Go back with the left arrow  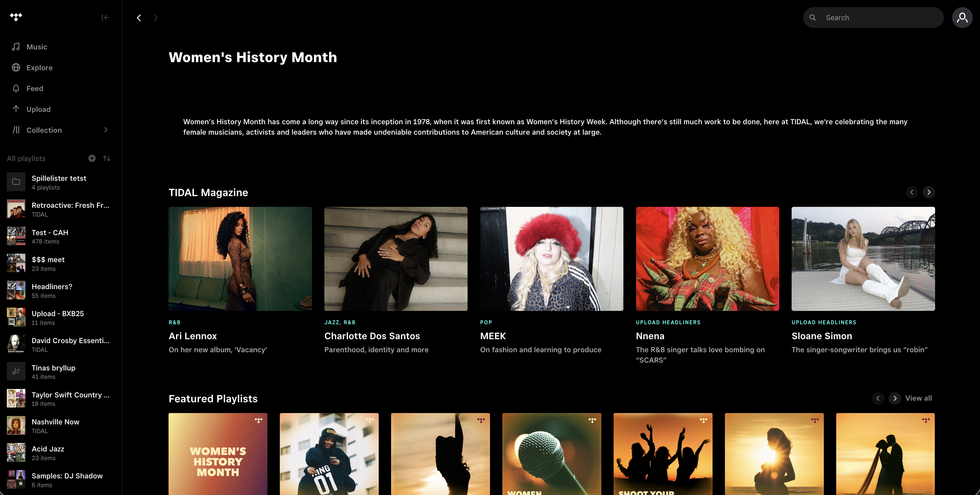(139, 18)
